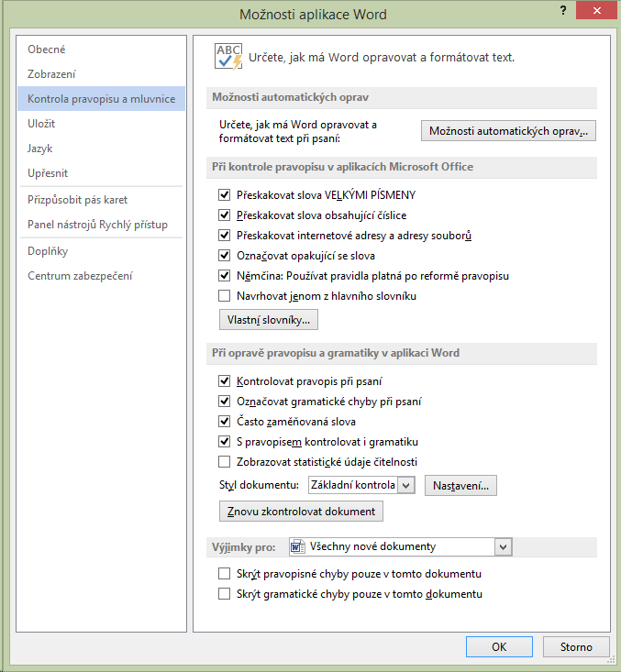Select Kontrola pravopisu a mluvnice category
This screenshot has height=672, width=621.
click(x=101, y=99)
